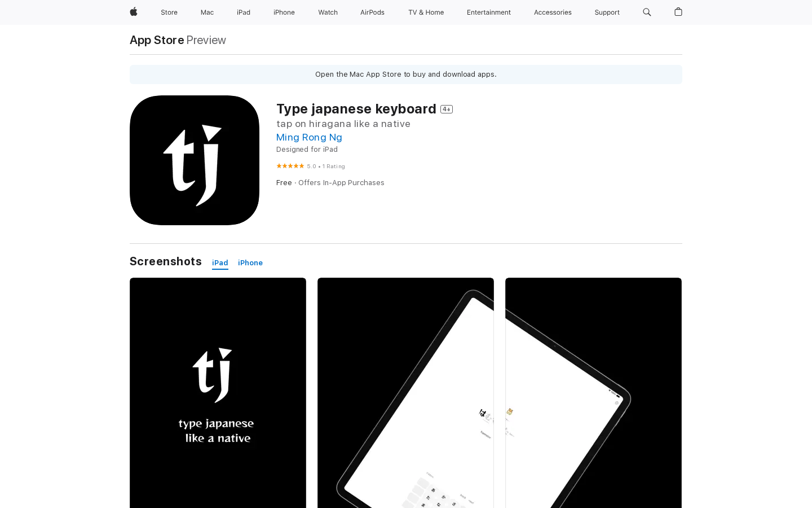Screen dimensions: 812x508
Task: Click the Free price label
Action: [x=284, y=183]
